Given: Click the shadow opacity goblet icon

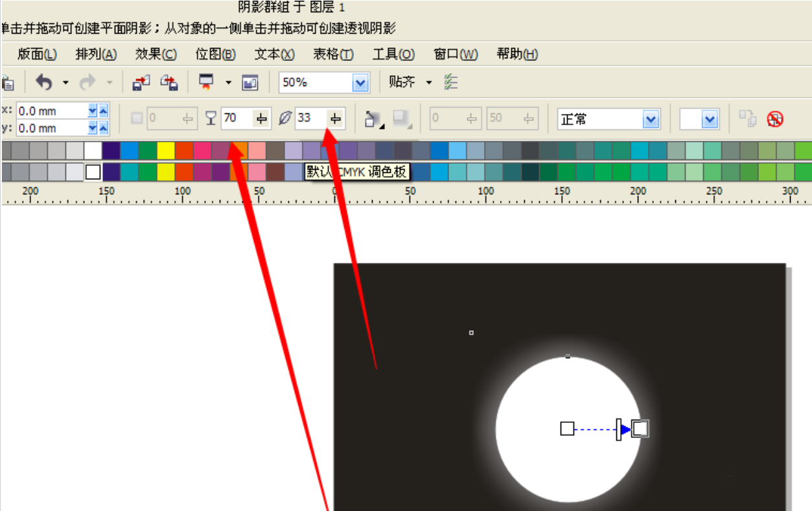Looking at the screenshot, I should point(211,119).
